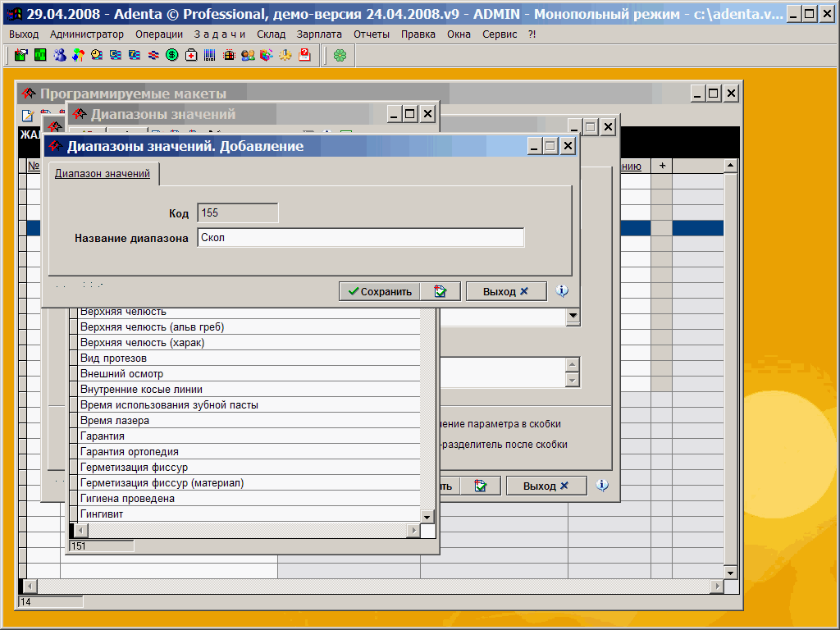Click the green dollar coin toolbar icon
This screenshot has height=630, width=840.
coord(172,55)
